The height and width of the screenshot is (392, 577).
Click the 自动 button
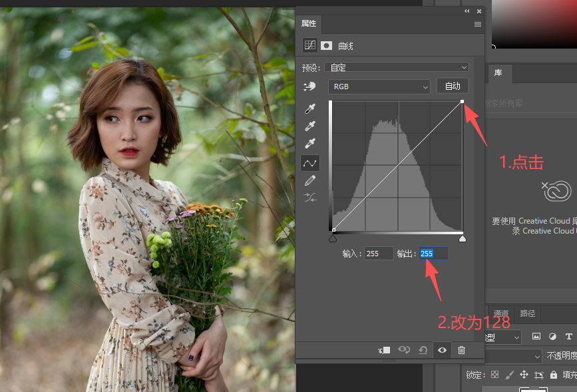coord(453,86)
